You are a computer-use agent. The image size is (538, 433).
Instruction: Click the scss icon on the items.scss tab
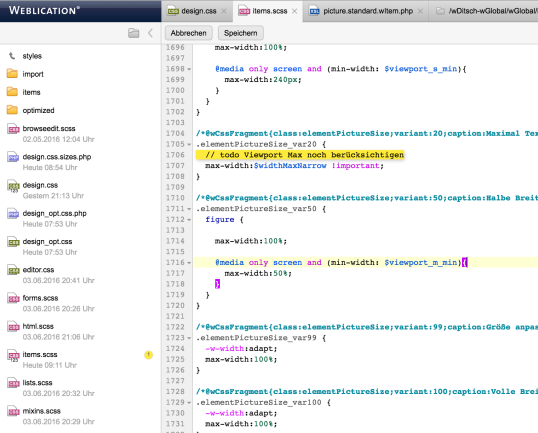pos(244,11)
